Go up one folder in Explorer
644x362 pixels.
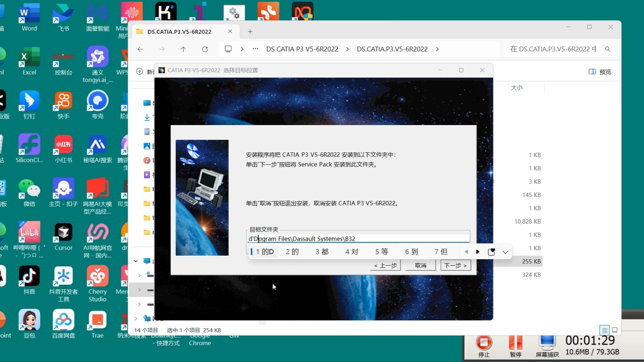pyautogui.click(x=183, y=49)
